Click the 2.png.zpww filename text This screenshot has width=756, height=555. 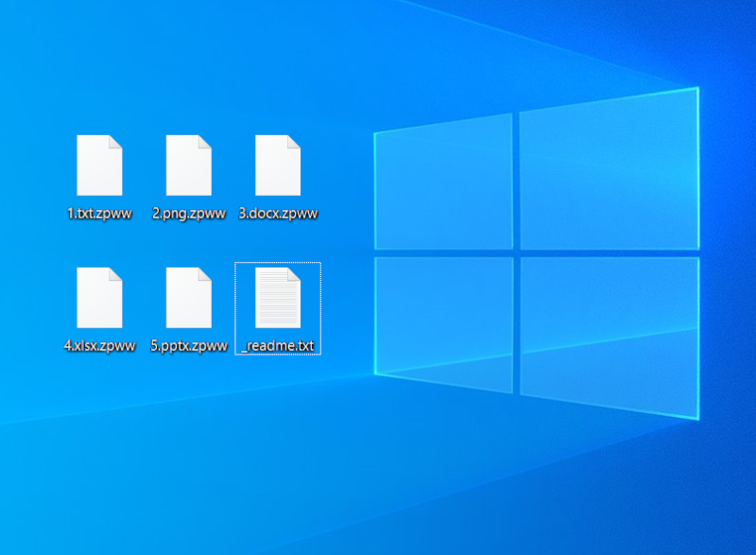pyautogui.click(x=189, y=214)
